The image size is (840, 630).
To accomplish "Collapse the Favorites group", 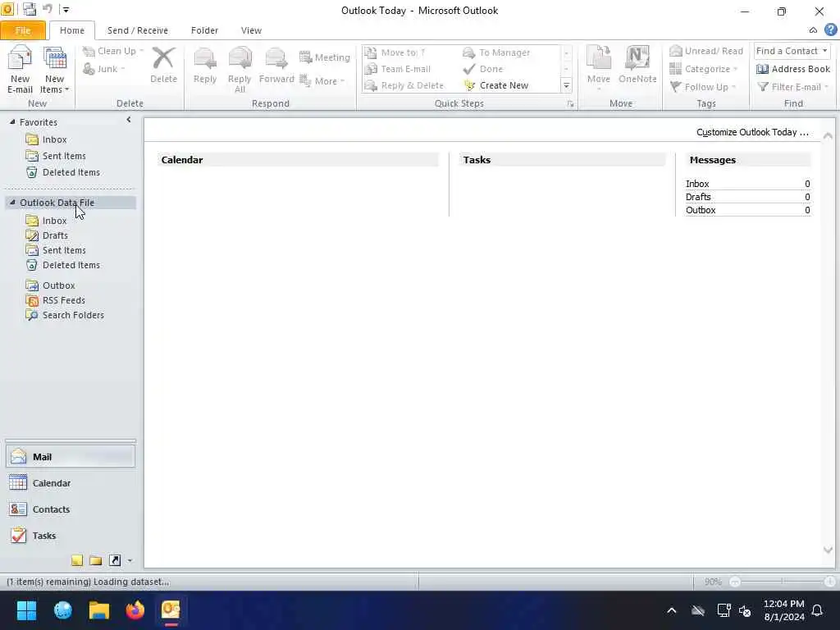I will [x=12, y=122].
